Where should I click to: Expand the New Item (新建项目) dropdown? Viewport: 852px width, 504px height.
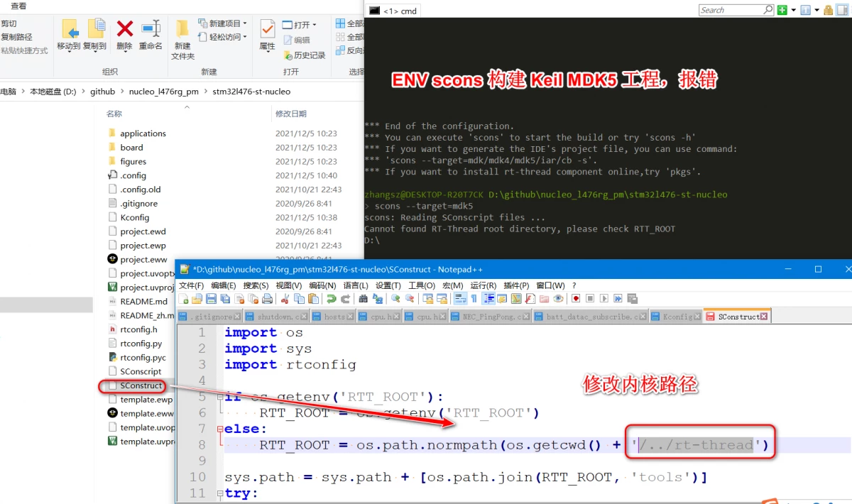(x=244, y=23)
